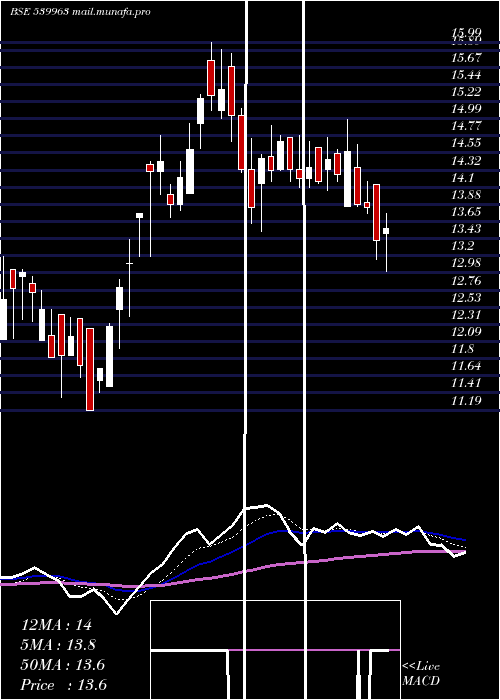Click the 14.99 price axis label
Image resolution: width=500 pixels, height=700 pixels.
pos(467,109)
